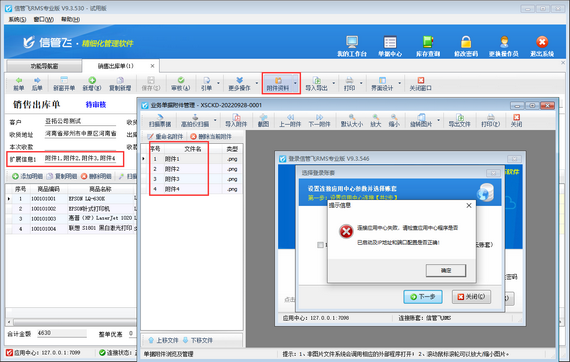Click the 放大 zoom-in magnifier icon
The width and height of the screenshot is (570, 362).
376,120
